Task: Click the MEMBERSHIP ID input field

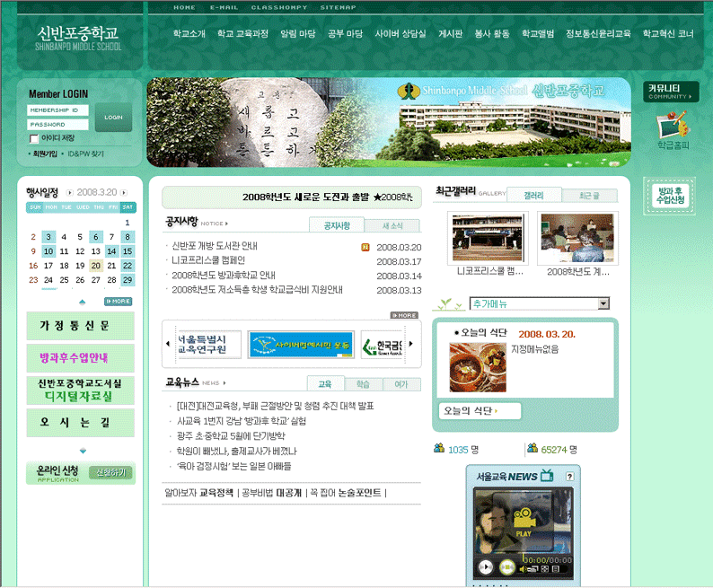Action: coord(58,110)
